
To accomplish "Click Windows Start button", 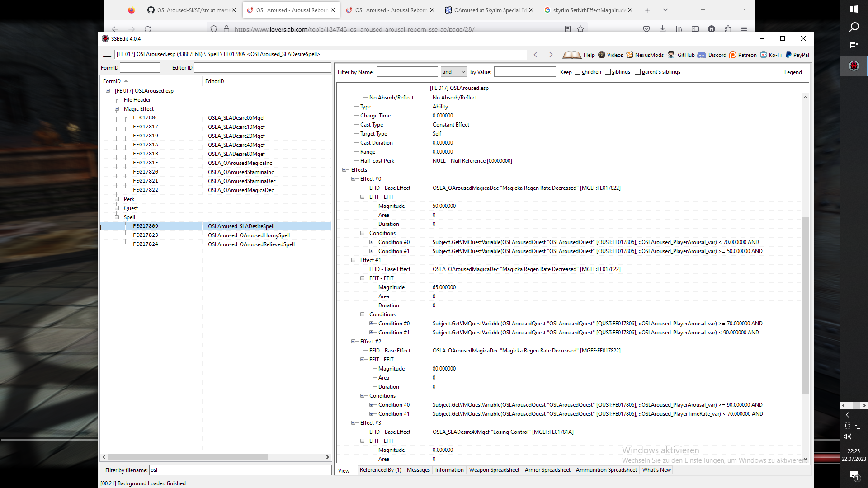I will point(854,9).
